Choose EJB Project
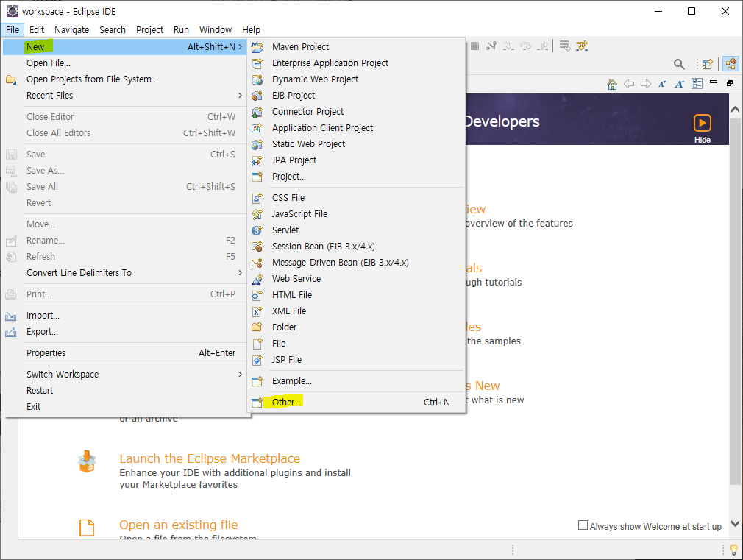The height and width of the screenshot is (560, 743). tap(356, 96)
